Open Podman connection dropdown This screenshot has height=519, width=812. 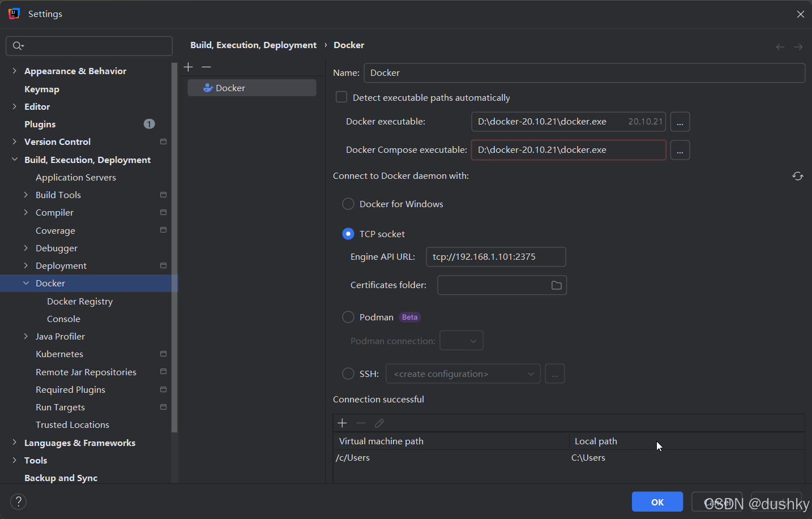(461, 341)
